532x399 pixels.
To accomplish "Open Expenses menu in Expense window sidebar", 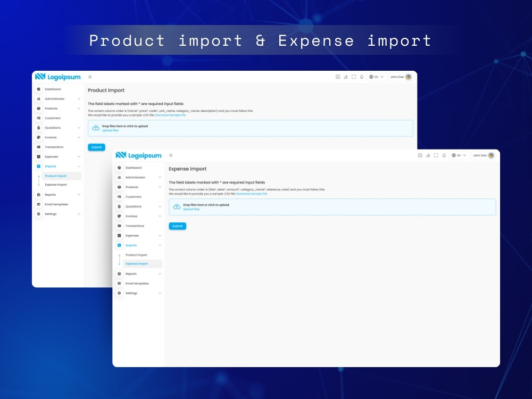I will [132, 236].
